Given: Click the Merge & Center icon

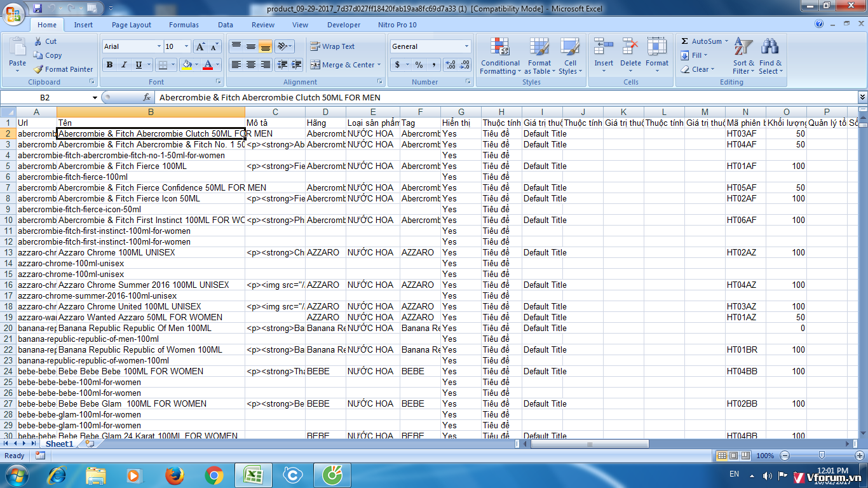Looking at the screenshot, I should click(315, 65).
